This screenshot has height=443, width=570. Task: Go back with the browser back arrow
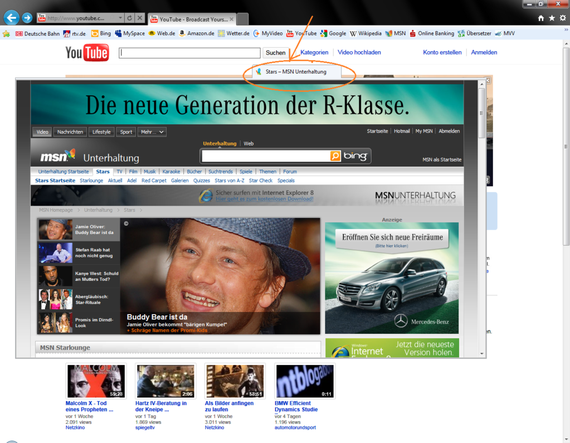tap(12, 17)
